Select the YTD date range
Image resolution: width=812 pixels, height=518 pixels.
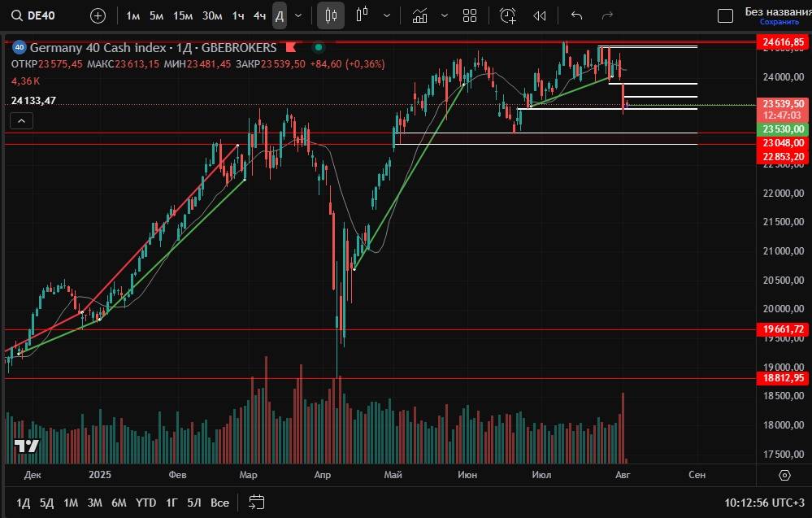[x=145, y=503]
